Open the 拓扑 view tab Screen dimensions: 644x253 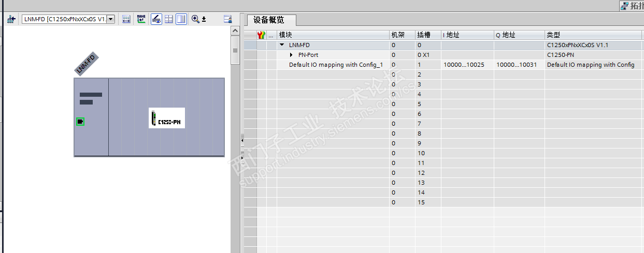pos(632,6)
